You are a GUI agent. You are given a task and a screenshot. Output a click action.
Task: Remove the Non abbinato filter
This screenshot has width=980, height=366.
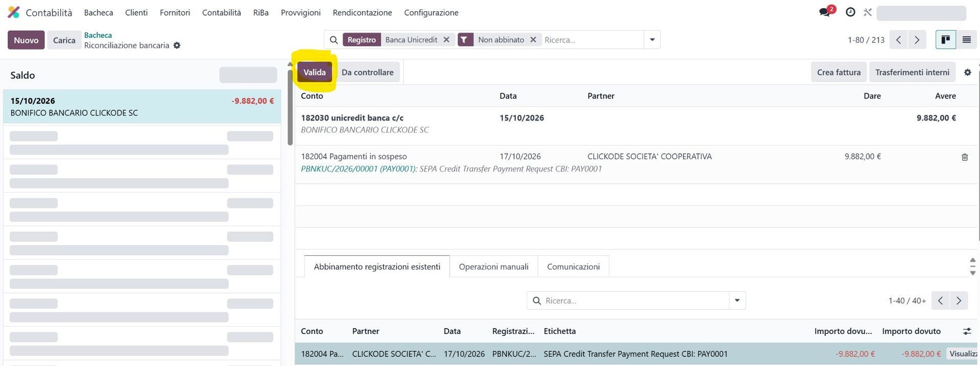[533, 40]
